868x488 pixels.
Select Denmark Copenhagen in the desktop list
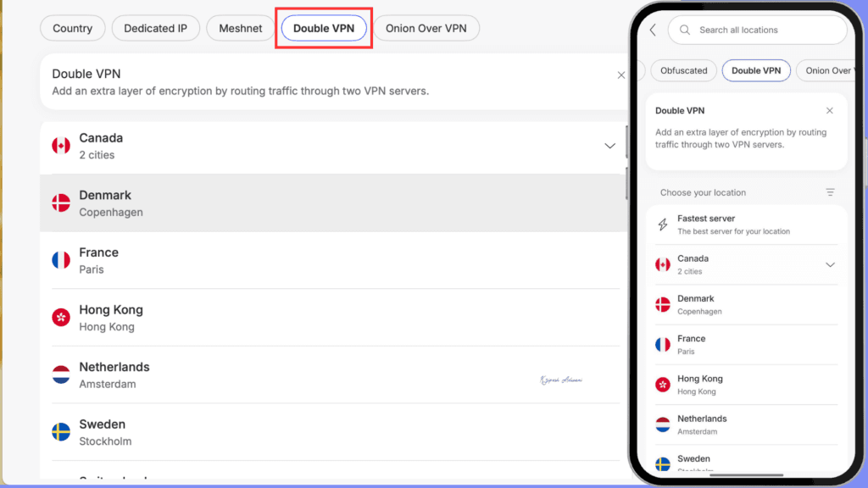click(332, 203)
